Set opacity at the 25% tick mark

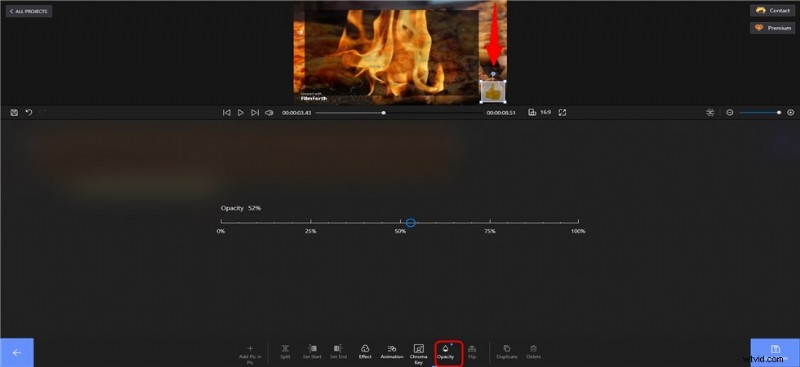coord(311,222)
